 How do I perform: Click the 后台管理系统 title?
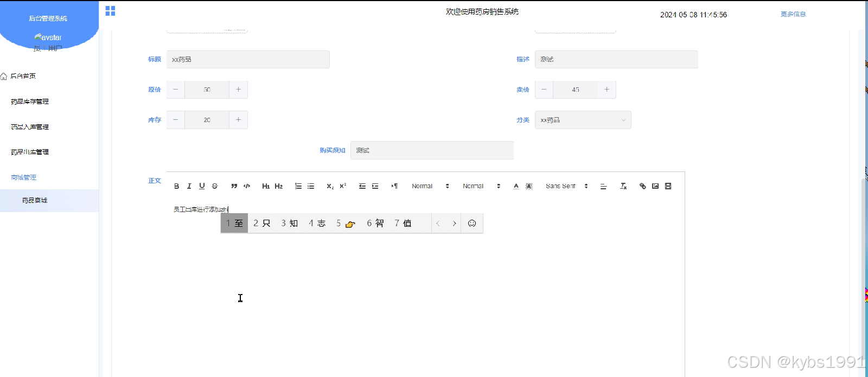(x=48, y=18)
